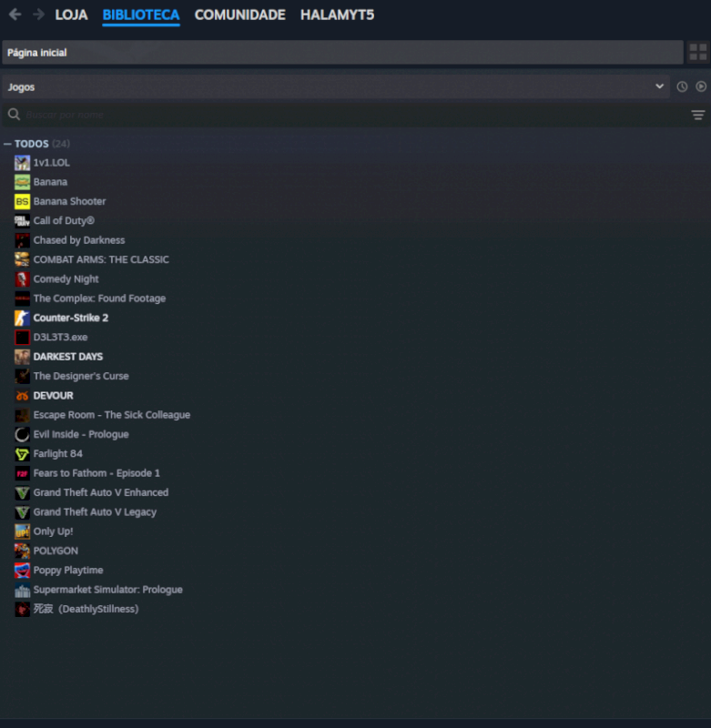Open the COMUNIDADE tab

[239, 15]
